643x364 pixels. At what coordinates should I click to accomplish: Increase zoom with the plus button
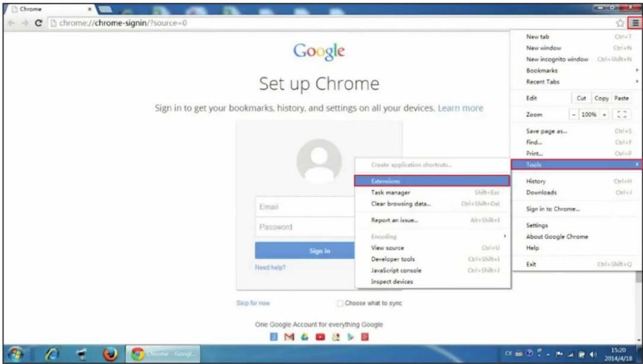pos(605,114)
